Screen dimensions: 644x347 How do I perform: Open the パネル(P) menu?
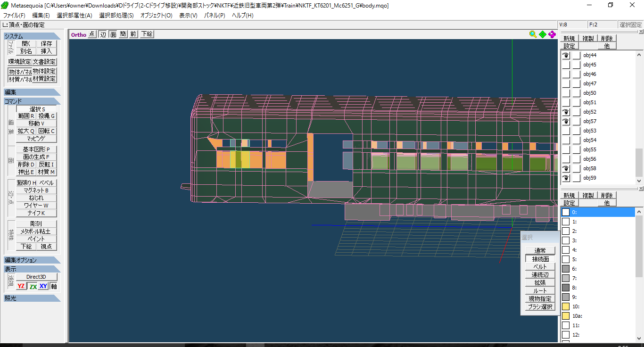tap(215, 16)
